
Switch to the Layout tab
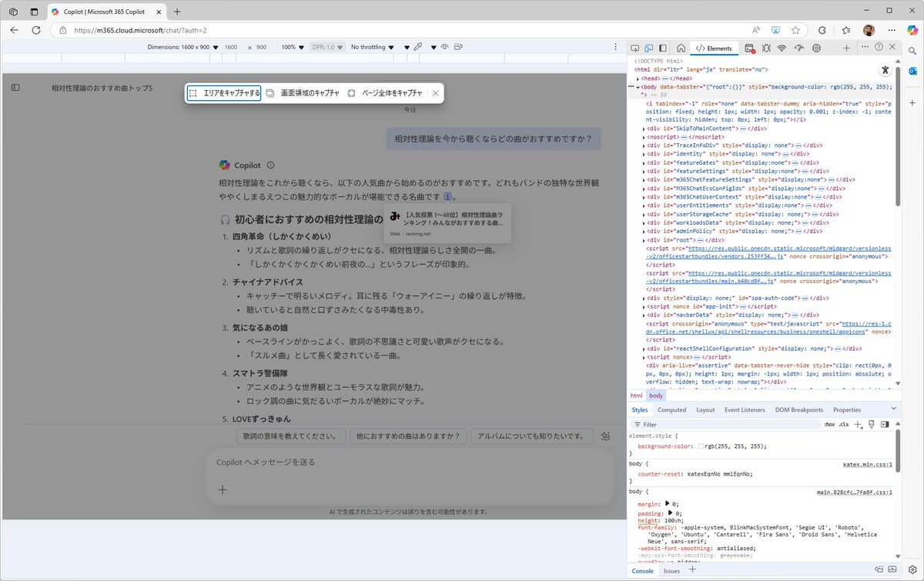pyautogui.click(x=705, y=410)
